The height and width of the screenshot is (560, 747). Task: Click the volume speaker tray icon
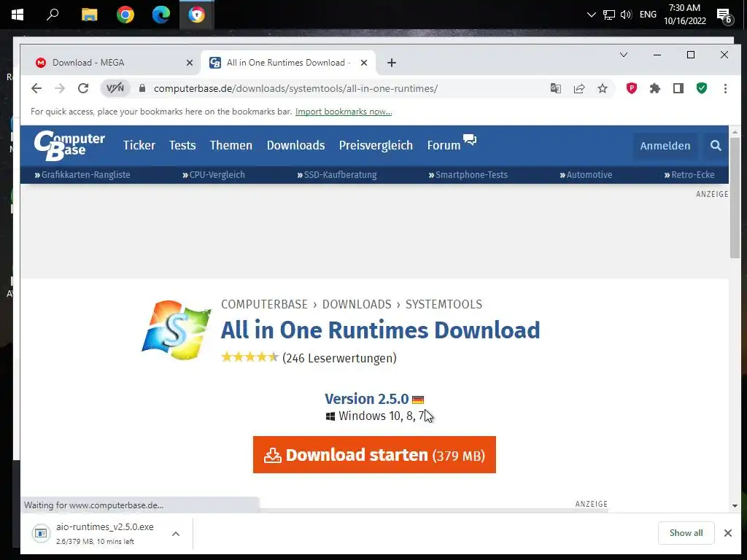click(x=626, y=15)
